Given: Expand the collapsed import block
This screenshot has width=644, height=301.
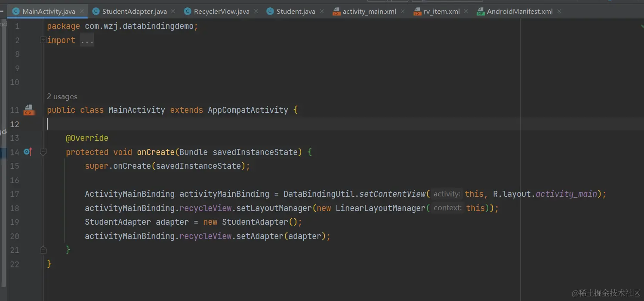Looking at the screenshot, I should coord(43,40).
